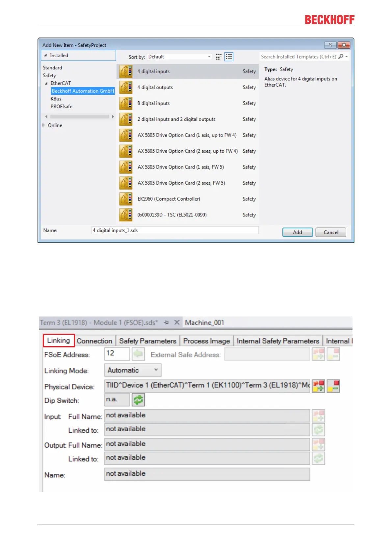
Task: Apply FSoE address green arrow button
Action: tap(138, 354)
